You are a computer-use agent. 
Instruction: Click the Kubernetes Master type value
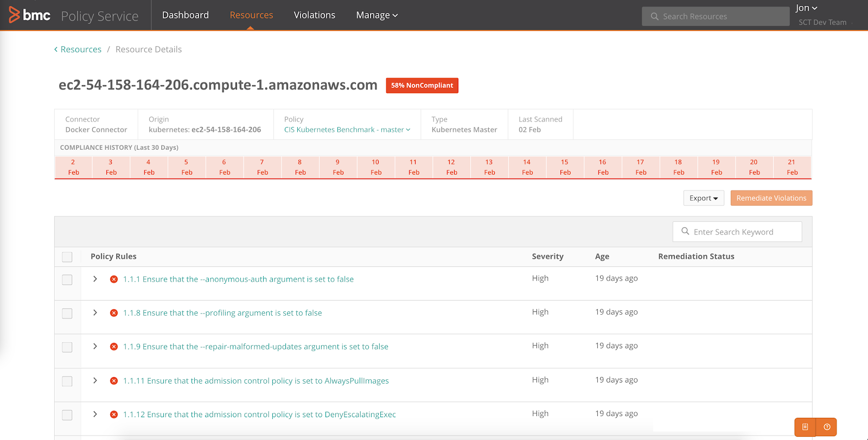[464, 130]
